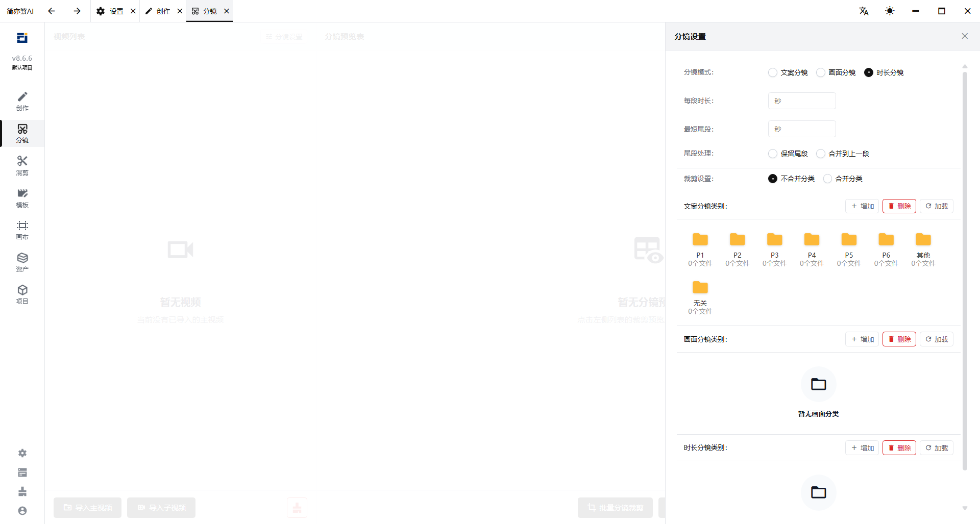Click the 每段时长 seconds input field
Screen dimensions: 980x524
pos(802,101)
